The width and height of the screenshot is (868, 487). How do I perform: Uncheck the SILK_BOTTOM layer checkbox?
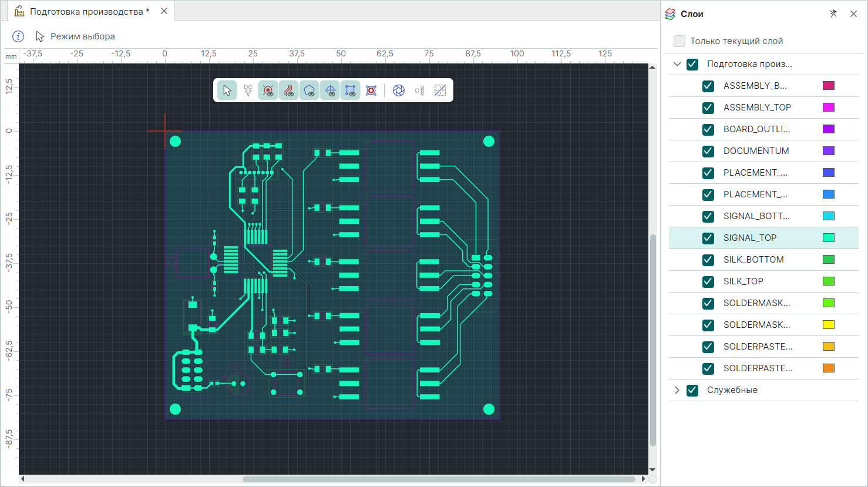(708, 260)
